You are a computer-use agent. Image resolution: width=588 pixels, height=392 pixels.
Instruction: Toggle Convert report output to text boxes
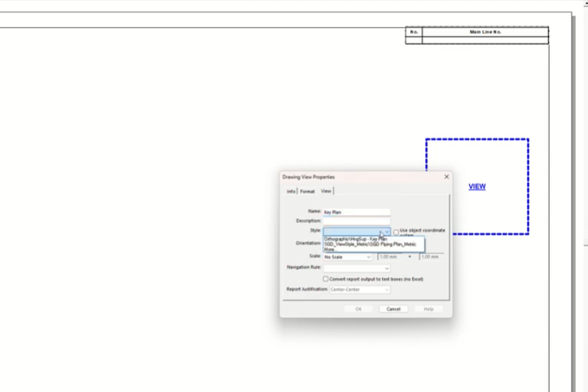coord(326,279)
